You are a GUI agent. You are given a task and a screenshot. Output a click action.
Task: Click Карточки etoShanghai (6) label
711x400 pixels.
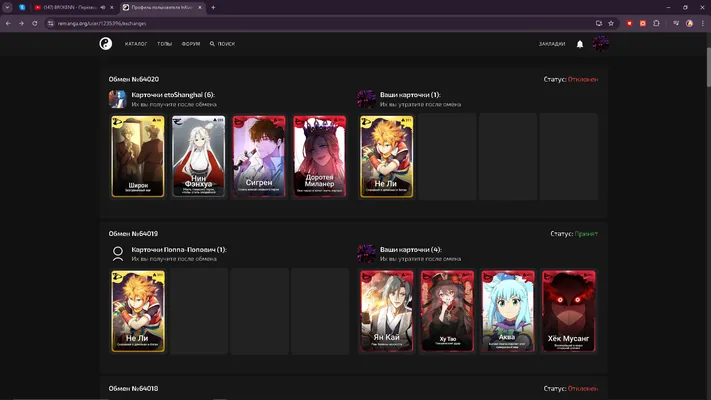tap(173, 95)
